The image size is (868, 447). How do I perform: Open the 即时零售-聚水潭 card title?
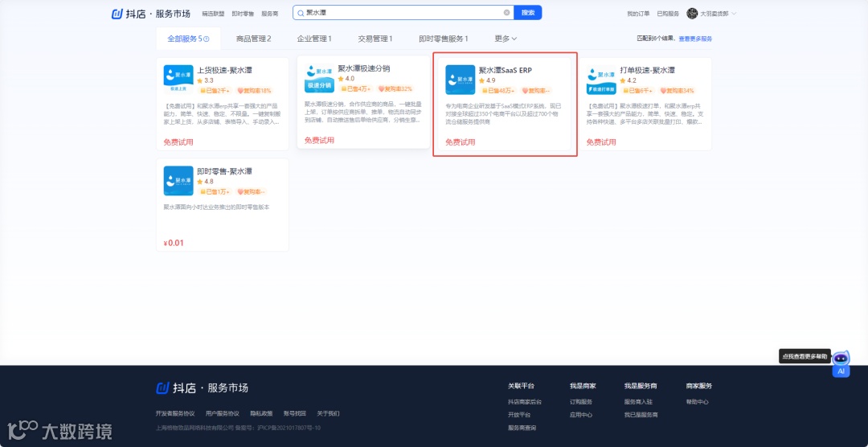coord(225,171)
